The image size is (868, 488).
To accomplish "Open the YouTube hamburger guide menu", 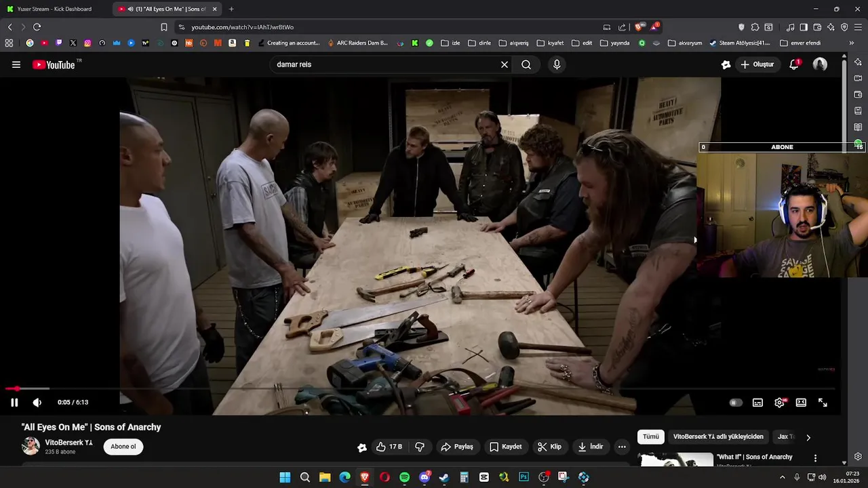I will coord(16,64).
